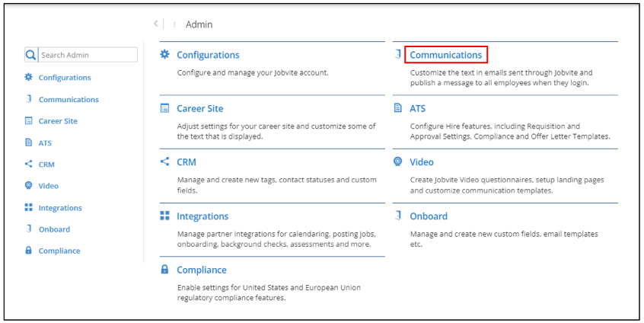Click the ATS document icon in main panel
This screenshot has height=323, width=644.
click(397, 108)
